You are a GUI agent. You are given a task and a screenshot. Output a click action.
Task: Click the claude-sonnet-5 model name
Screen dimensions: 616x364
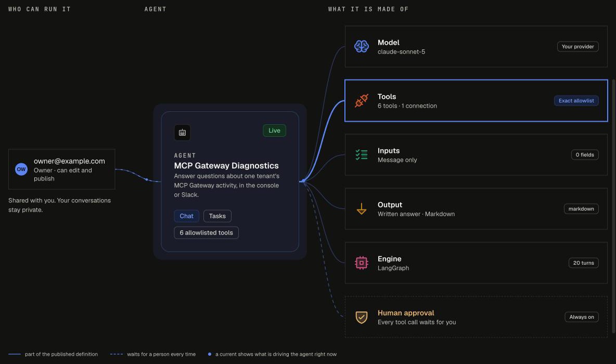click(x=401, y=52)
